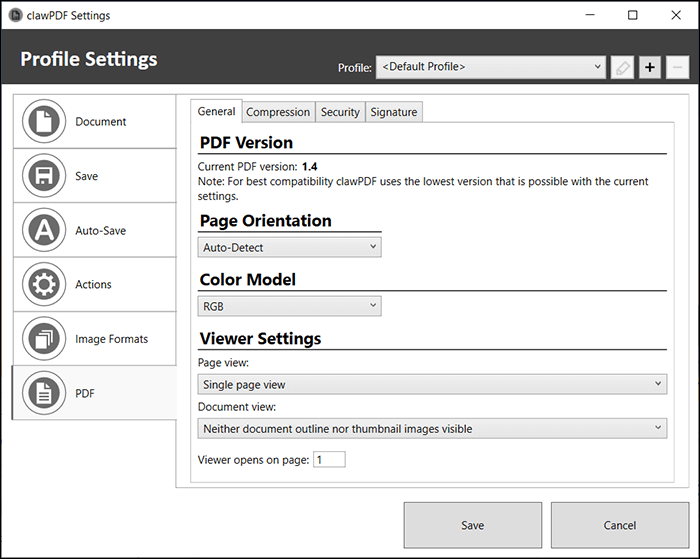Click the Actions gear icon
The height and width of the screenshot is (559, 700).
tap(43, 285)
